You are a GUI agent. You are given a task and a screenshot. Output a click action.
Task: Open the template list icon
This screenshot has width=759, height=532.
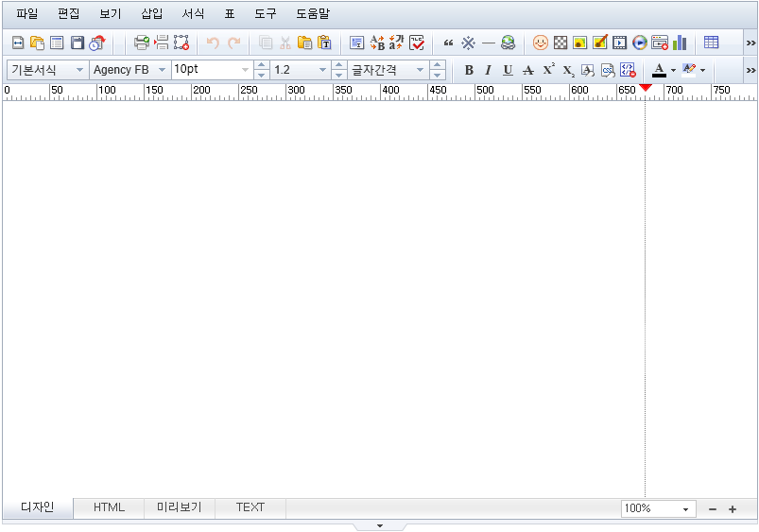(x=57, y=43)
